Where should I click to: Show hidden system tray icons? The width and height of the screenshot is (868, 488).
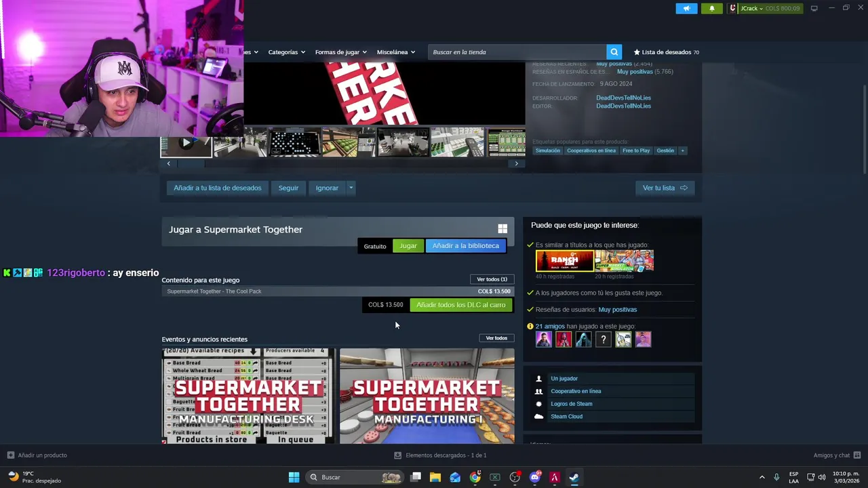[x=762, y=477]
